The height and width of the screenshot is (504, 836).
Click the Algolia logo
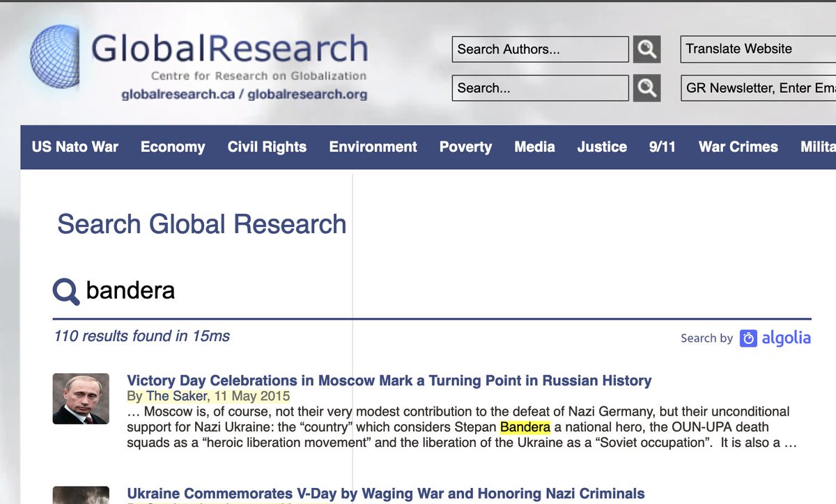[x=775, y=338]
